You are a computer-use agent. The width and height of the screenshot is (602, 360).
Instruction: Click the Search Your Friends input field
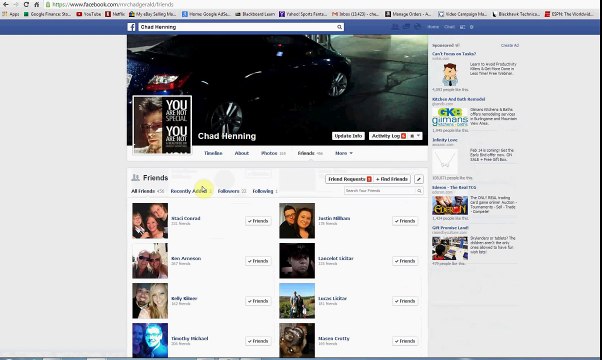pos(384,191)
